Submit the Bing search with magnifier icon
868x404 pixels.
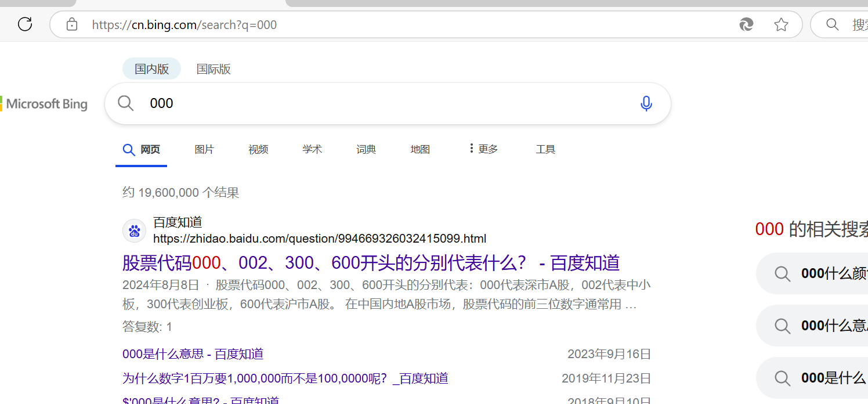(126, 103)
